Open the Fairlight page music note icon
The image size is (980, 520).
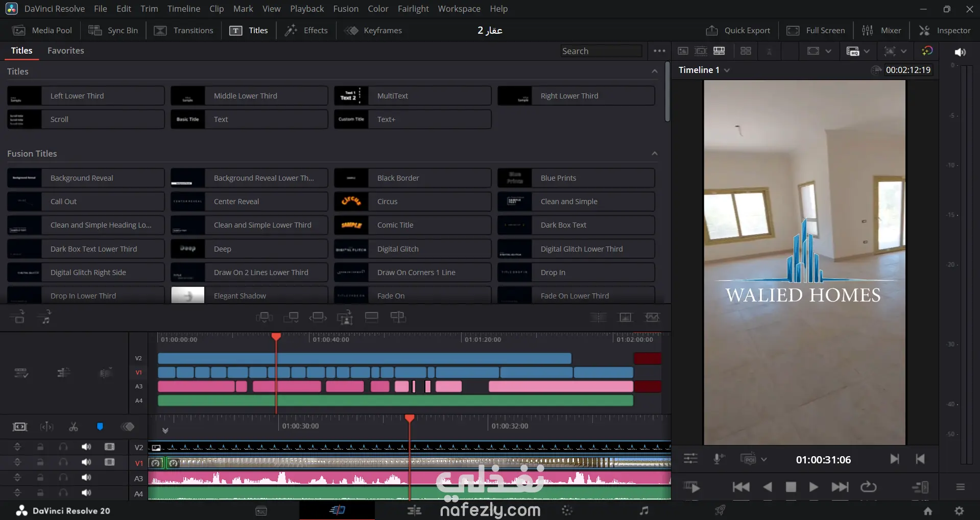click(x=644, y=510)
